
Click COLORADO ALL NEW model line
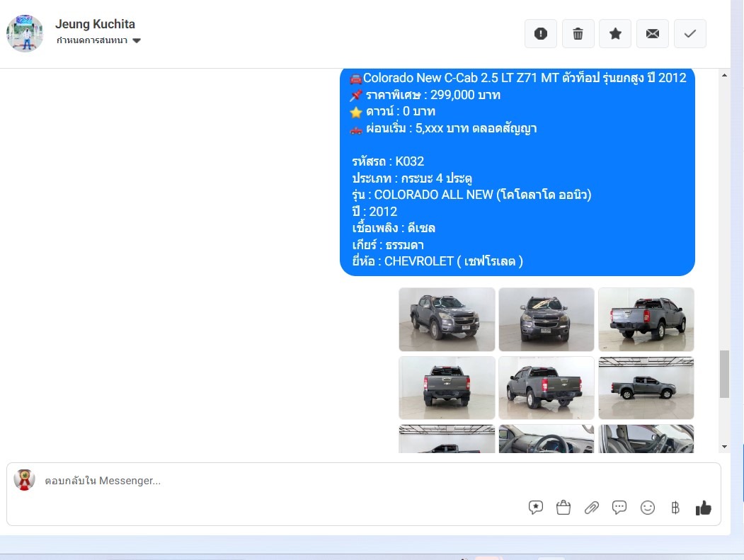pyautogui.click(x=471, y=195)
